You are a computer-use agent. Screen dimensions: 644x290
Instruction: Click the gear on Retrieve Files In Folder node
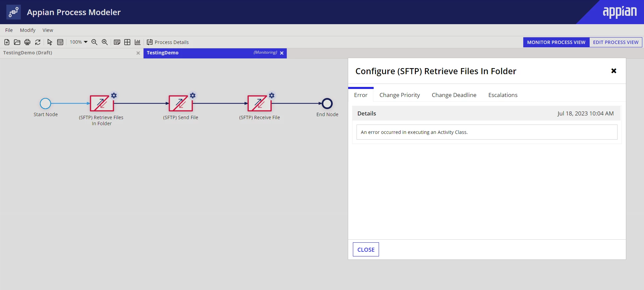click(x=114, y=95)
